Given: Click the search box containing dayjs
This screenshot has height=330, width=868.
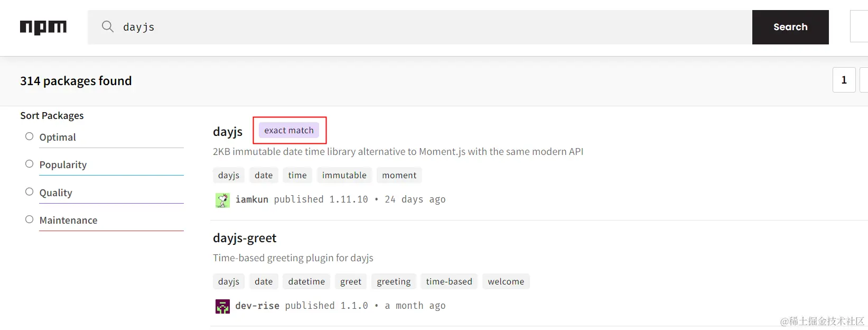Looking at the screenshot, I should point(423,27).
